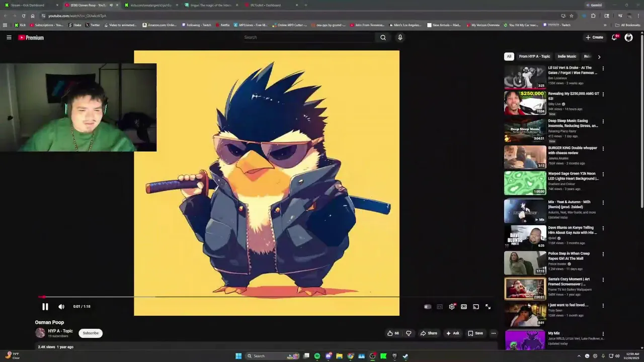Open the Ask button below the video
The image size is (644, 362).
(452, 333)
